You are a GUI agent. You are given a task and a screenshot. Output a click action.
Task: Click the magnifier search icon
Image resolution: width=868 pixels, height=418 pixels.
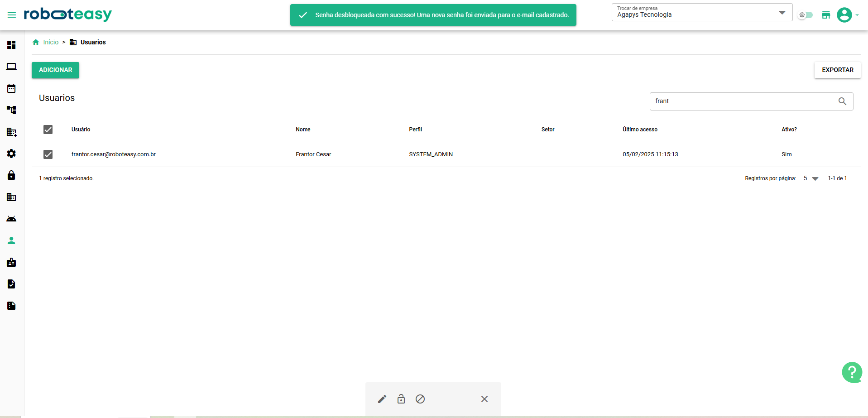point(842,101)
